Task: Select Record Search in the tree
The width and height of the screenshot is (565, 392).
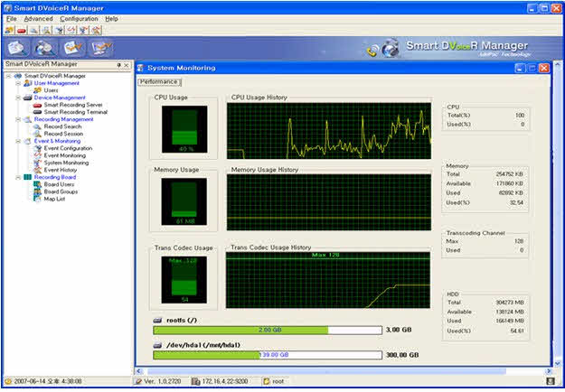Action: click(x=62, y=126)
